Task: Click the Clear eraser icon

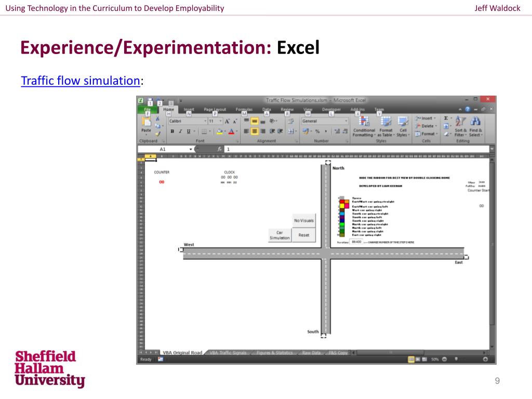Action: (x=446, y=134)
